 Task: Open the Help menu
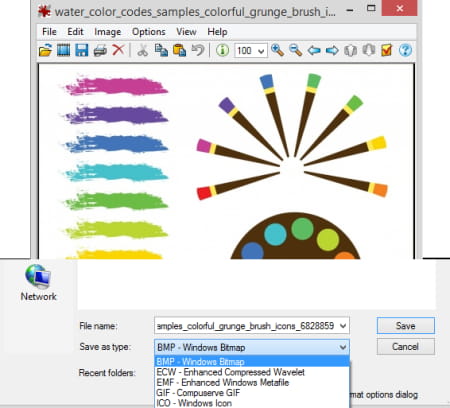[217, 32]
